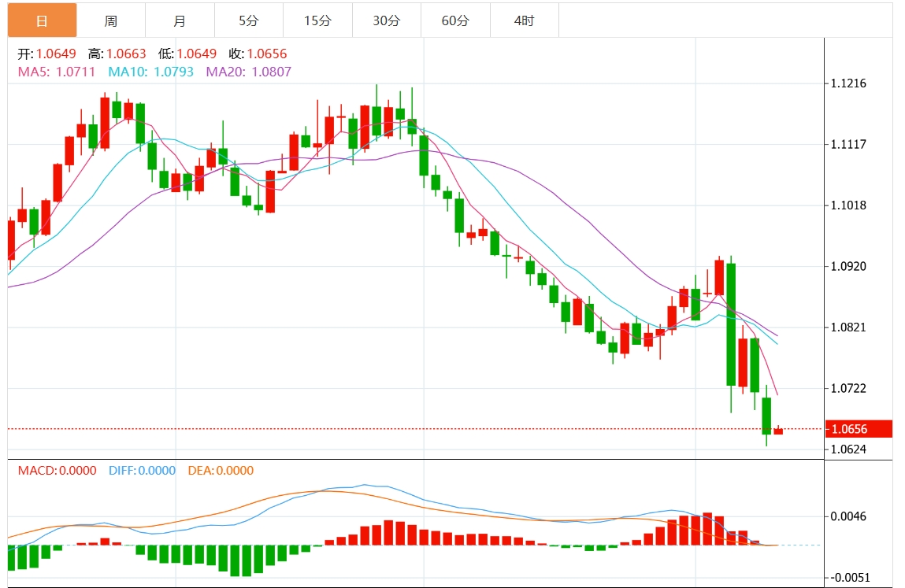Screen dimensions: 905x588
Task: Switch to 5分 timeframe tab
Action: pyautogui.click(x=249, y=20)
